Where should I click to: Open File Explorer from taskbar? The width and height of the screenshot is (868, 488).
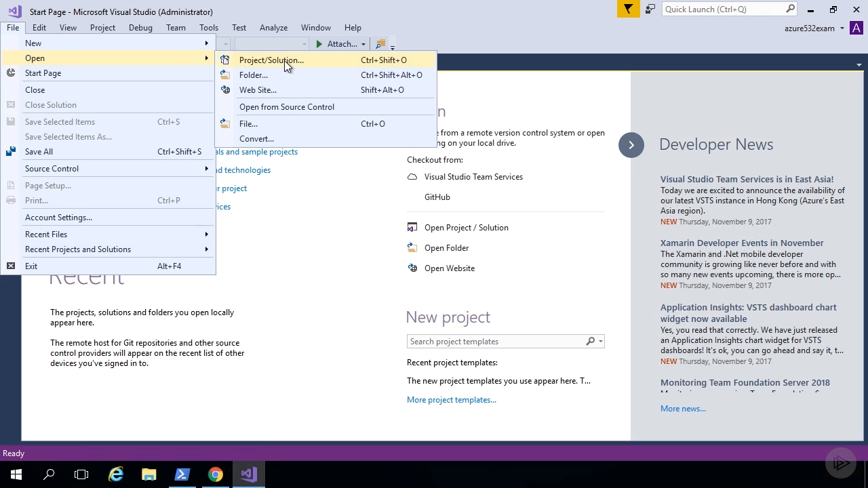(x=149, y=474)
